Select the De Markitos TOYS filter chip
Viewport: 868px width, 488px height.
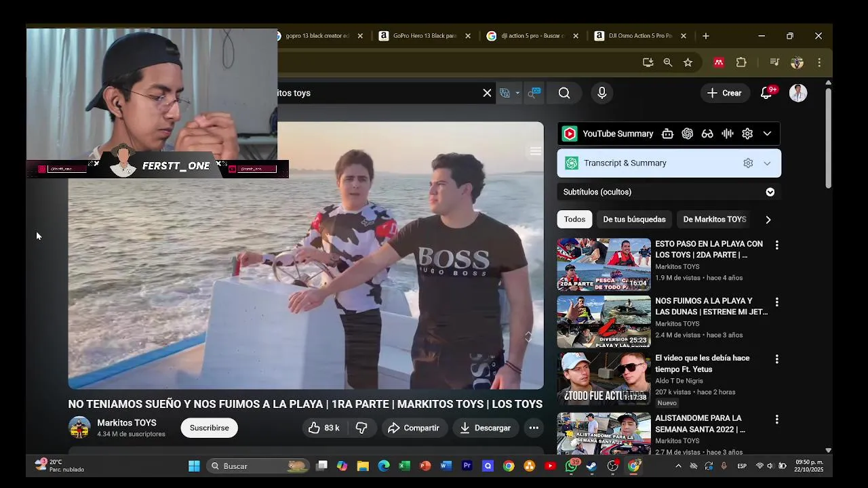pos(714,219)
